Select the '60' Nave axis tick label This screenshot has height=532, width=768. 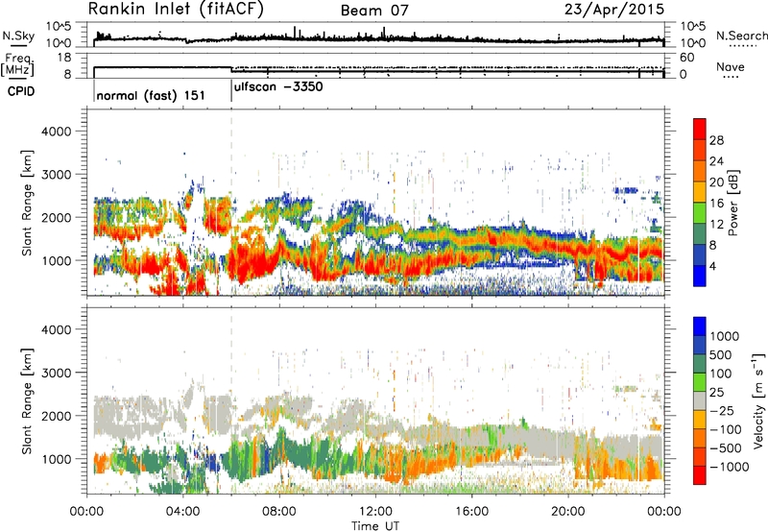pos(687,58)
